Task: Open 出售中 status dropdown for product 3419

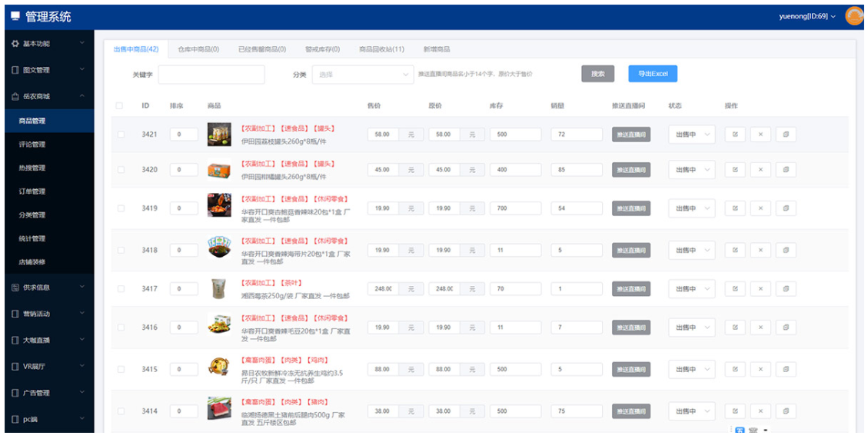Action: point(691,208)
